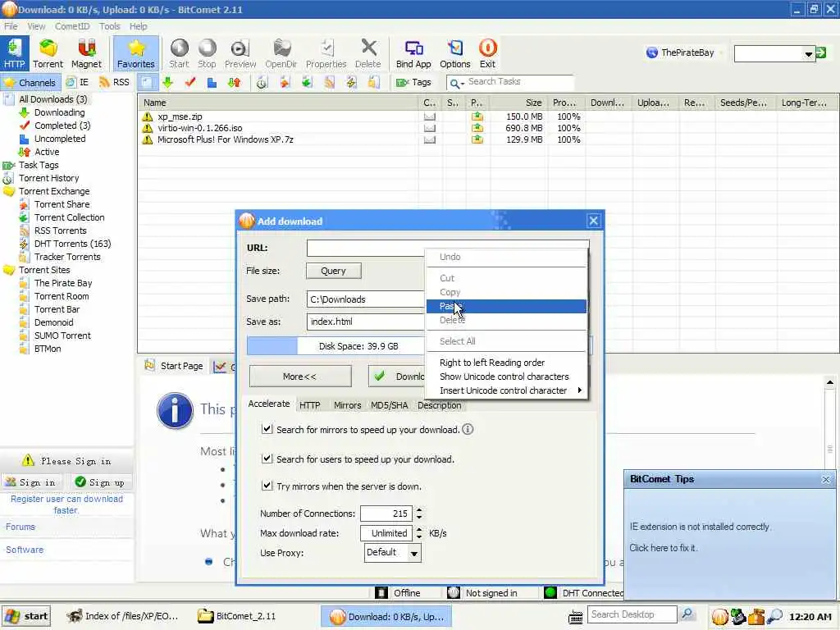Click here to fix it tip link

click(664, 548)
